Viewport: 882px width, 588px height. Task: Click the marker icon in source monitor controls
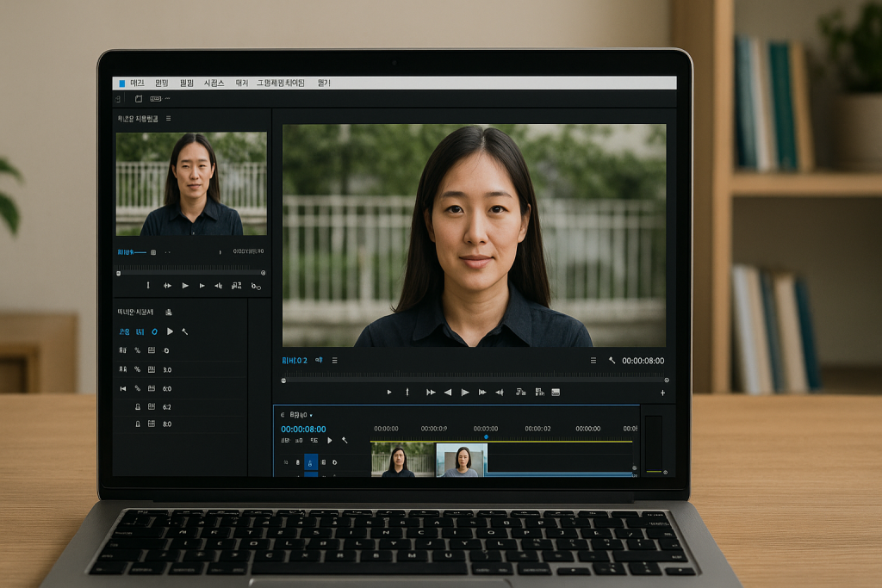[x=147, y=286]
